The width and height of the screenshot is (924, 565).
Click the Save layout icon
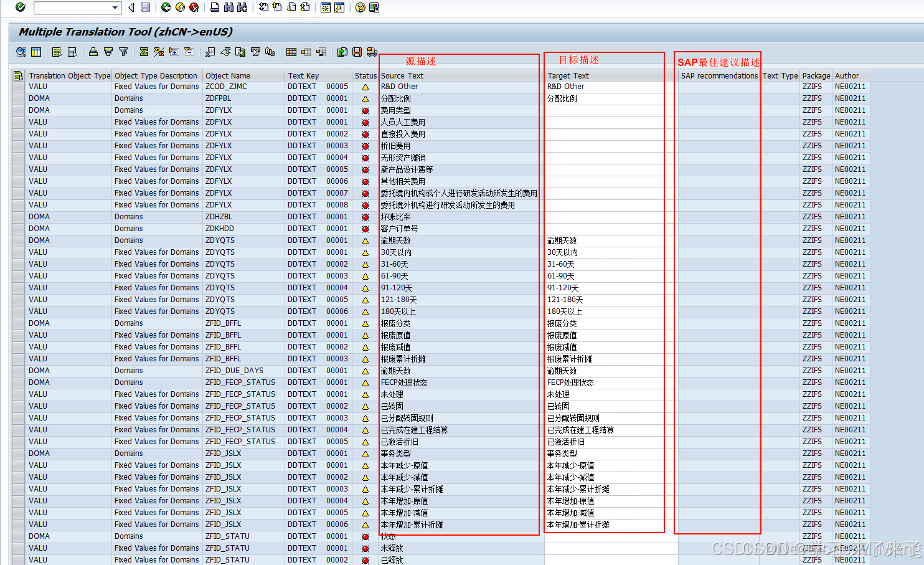[x=321, y=52]
